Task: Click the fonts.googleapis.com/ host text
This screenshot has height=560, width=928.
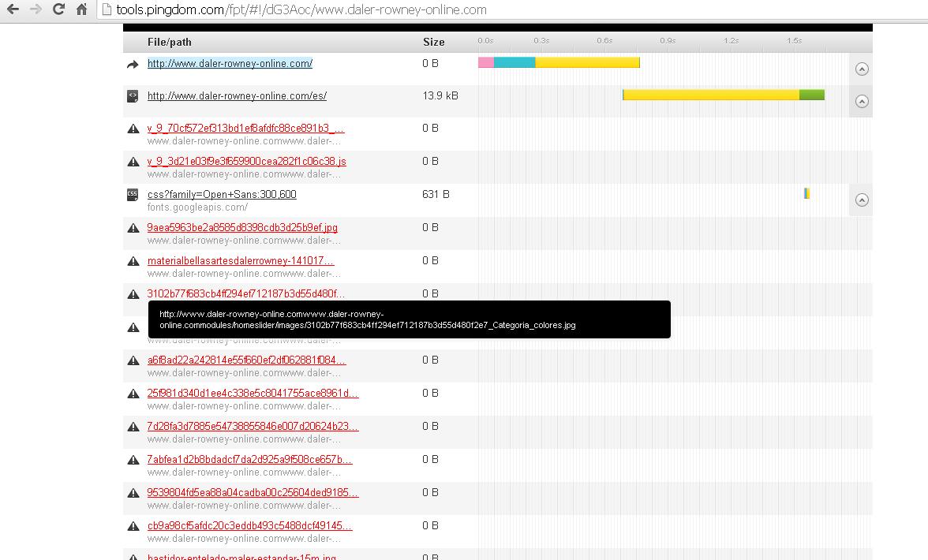Action: pyautogui.click(x=197, y=207)
